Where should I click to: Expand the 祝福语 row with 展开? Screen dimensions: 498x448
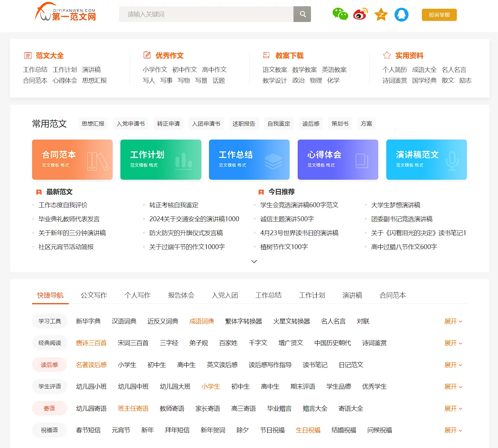pyautogui.click(x=453, y=430)
